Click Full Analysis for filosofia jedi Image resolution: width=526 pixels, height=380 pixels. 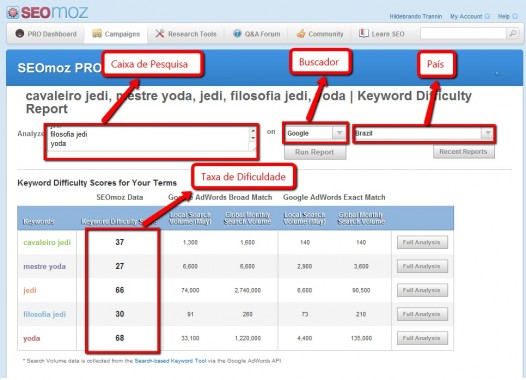click(422, 314)
